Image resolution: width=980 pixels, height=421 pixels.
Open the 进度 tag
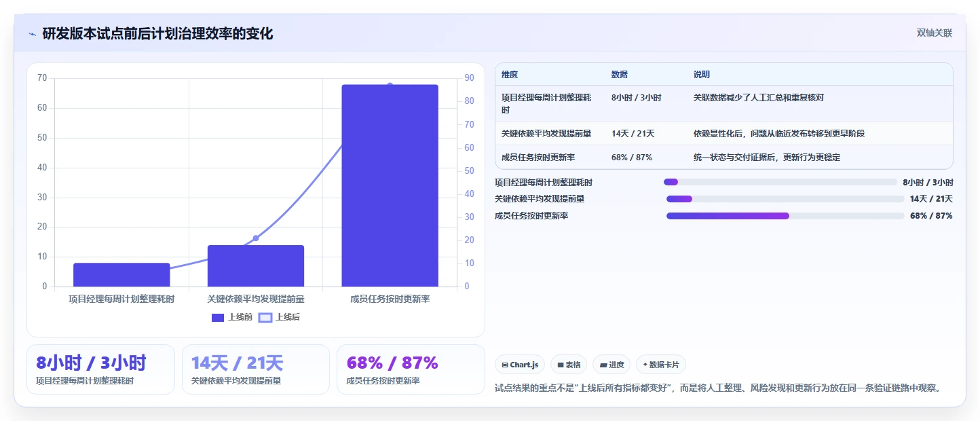(611, 365)
